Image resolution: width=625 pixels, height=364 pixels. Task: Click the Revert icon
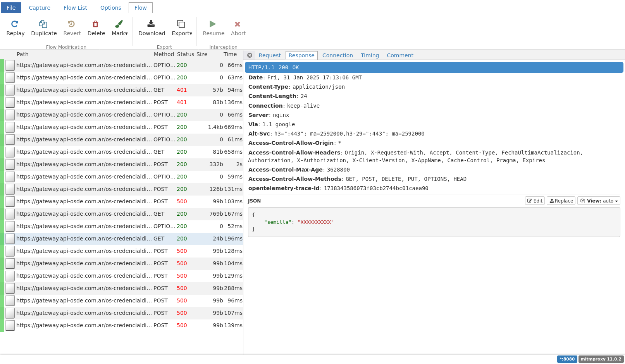pyautogui.click(x=72, y=24)
